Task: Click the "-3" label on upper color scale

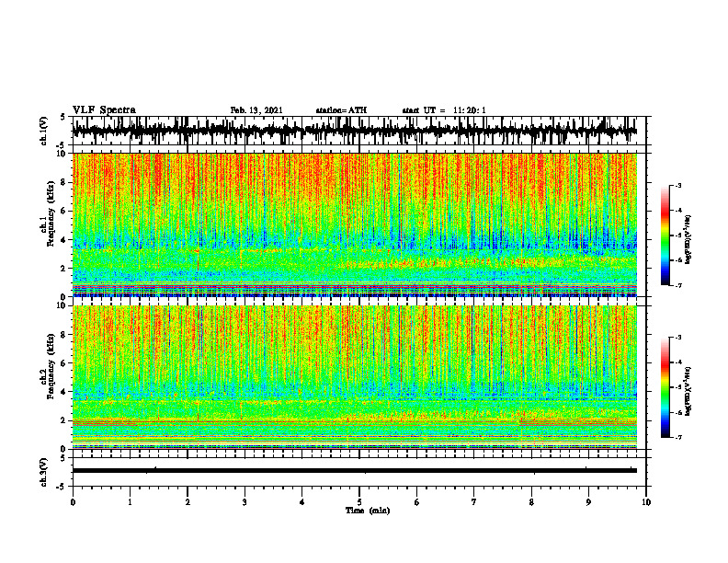Action: click(678, 185)
